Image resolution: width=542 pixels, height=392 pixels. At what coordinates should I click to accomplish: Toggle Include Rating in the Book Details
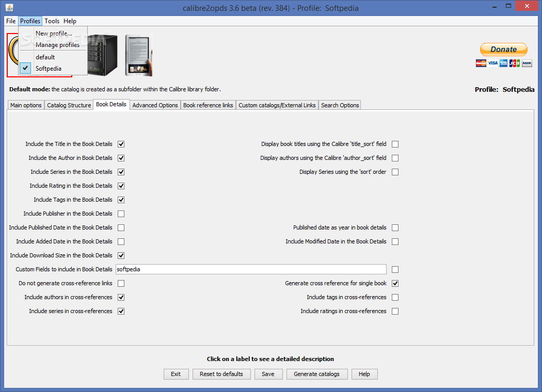pyautogui.click(x=121, y=186)
